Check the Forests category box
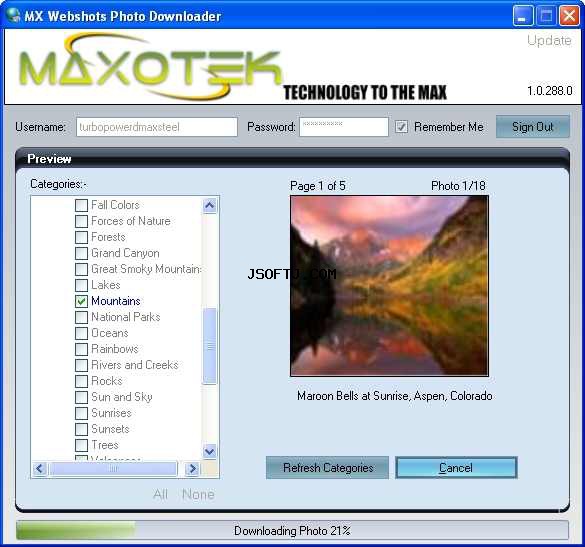This screenshot has width=585, height=547. 81,237
